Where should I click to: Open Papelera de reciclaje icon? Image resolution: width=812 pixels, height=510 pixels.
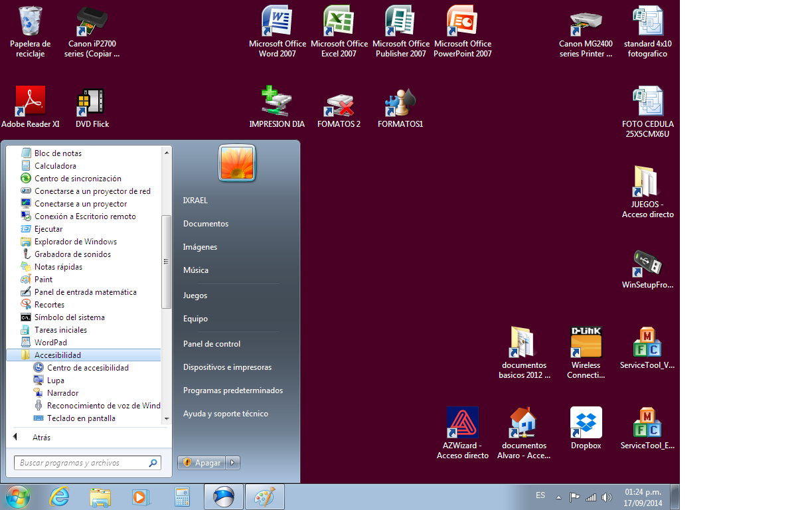(30, 23)
